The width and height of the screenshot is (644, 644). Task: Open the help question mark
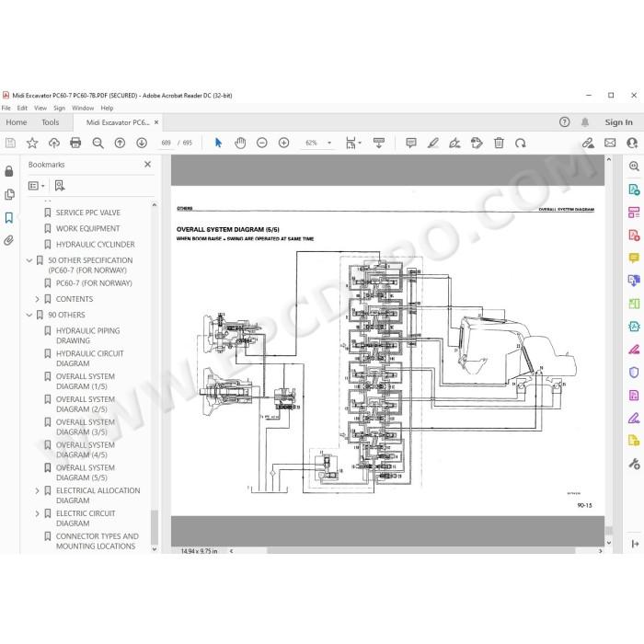[x=564, y=122]
